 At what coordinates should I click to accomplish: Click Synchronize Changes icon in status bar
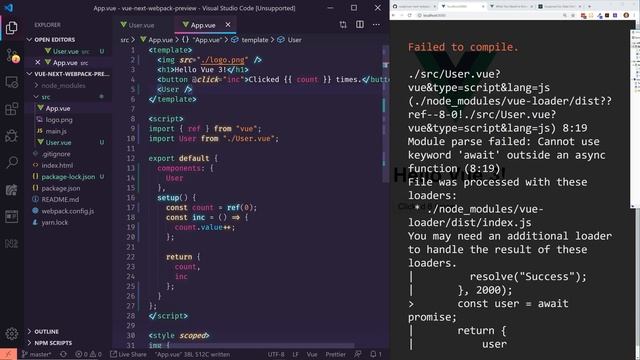pyautogui.click(x=63, y=354)
